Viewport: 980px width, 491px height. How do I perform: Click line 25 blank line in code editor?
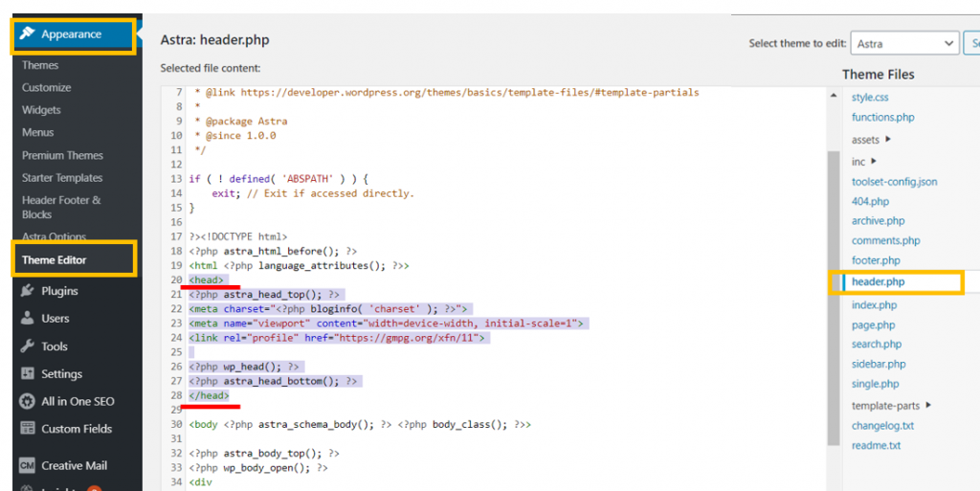383,352
